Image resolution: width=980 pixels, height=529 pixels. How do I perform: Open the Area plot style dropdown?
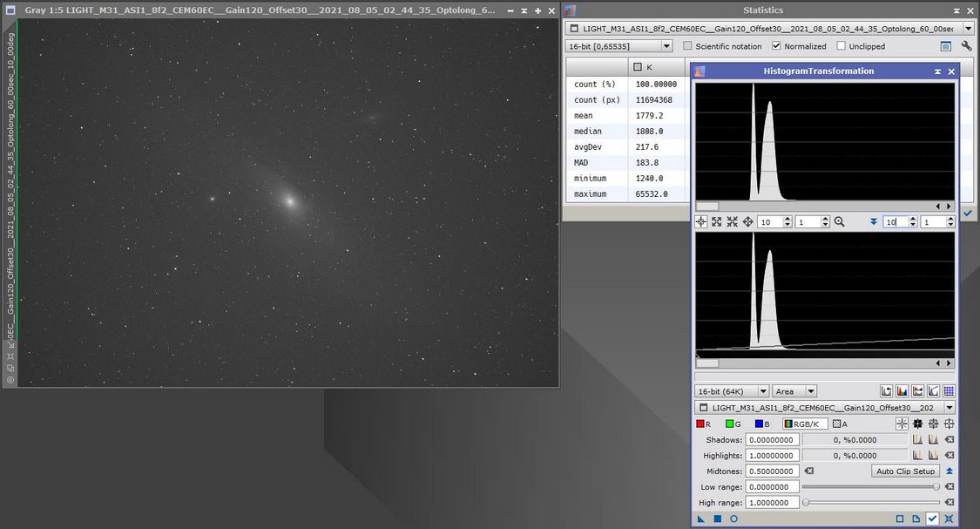point(794,391)
